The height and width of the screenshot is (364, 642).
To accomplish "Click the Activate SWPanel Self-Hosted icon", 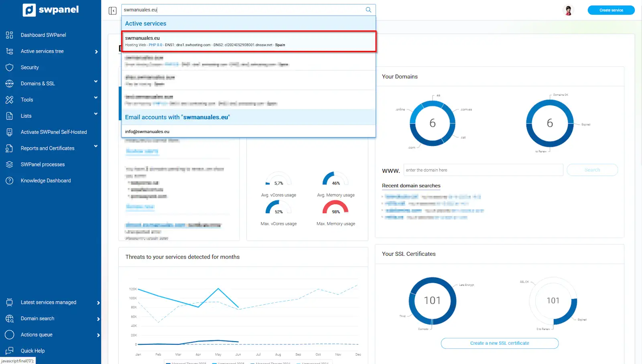I will pyautogui.click(x=10, y=132).
